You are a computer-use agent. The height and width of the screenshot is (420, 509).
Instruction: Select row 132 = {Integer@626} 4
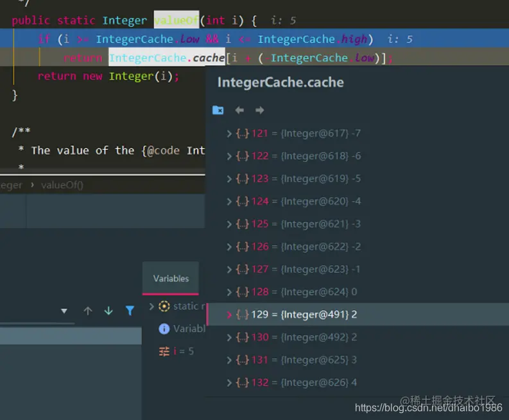click(x=357, y=383)
